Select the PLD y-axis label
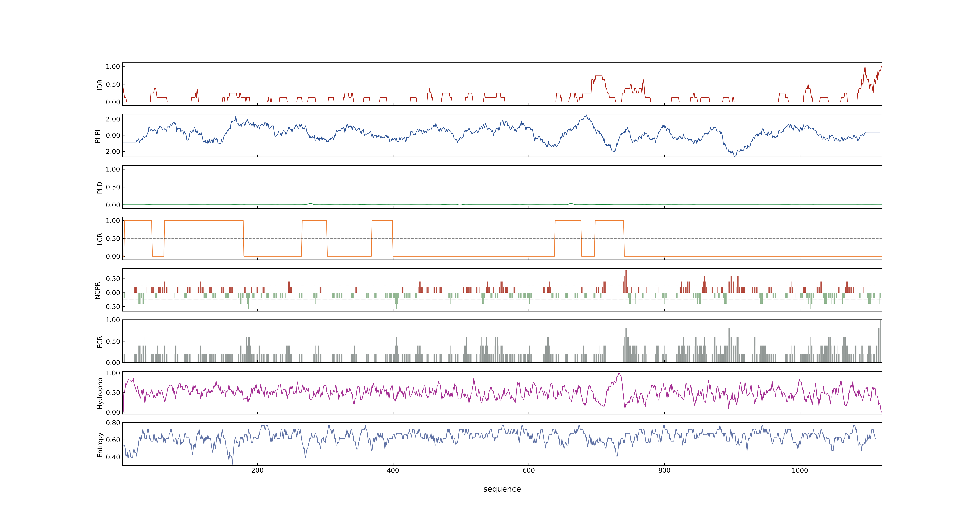 click(x=100, y=187)
